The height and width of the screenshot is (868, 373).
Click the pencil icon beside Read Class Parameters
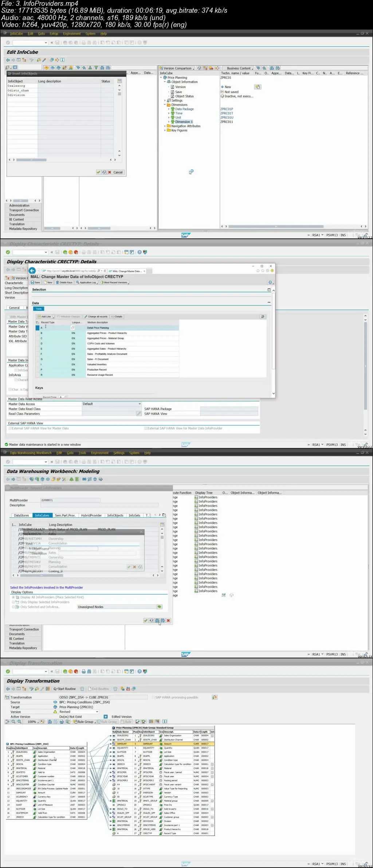[139, 413]
